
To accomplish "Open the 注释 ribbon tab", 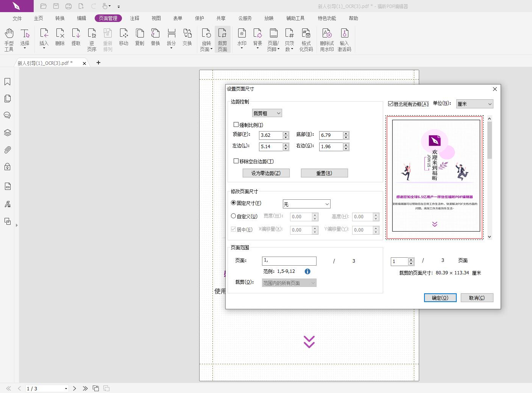I will (134, 18).
